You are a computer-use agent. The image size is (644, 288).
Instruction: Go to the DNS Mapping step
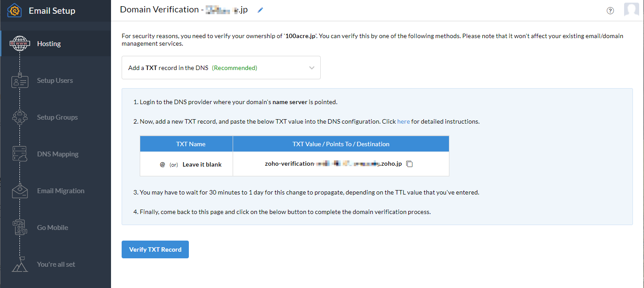coord(56,154)
